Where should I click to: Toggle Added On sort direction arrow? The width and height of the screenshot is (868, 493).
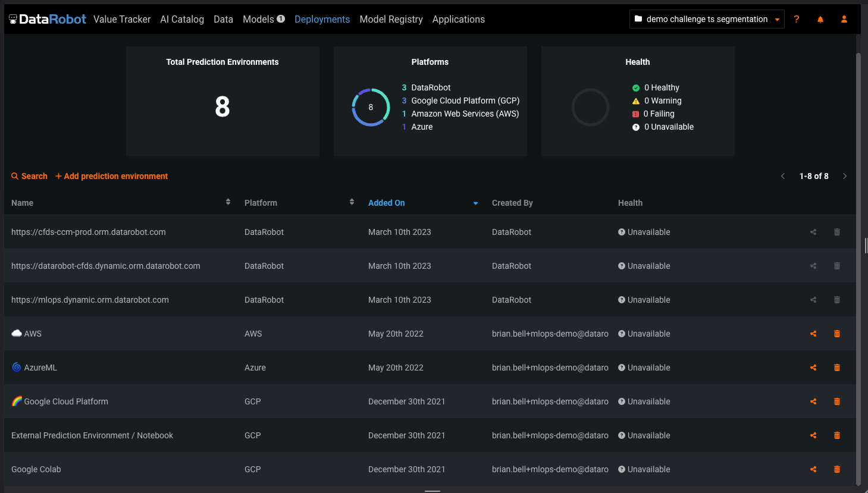[475, 203]
